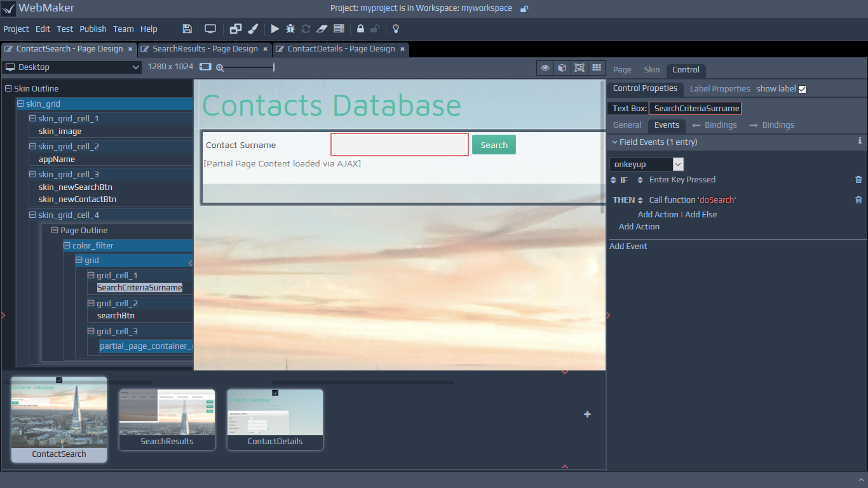
Task: Toggle the eye visibility view button
Action: [x=545, y=67]
